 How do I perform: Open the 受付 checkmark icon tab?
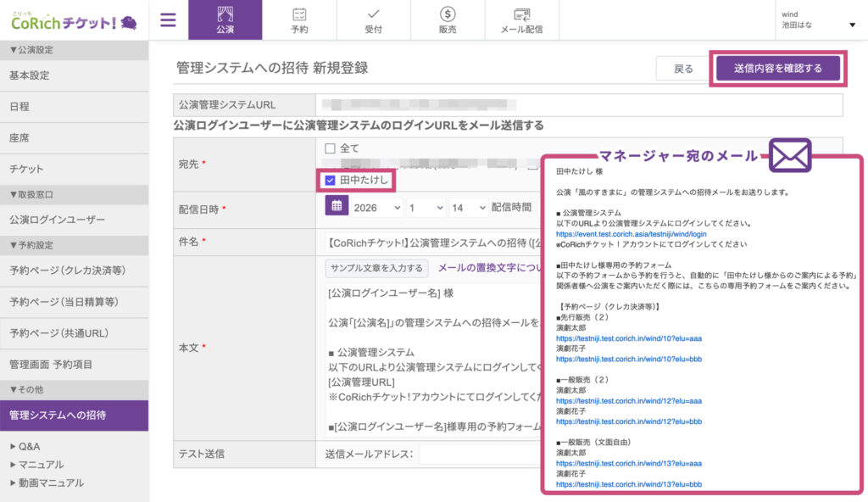tap(373, 20)
